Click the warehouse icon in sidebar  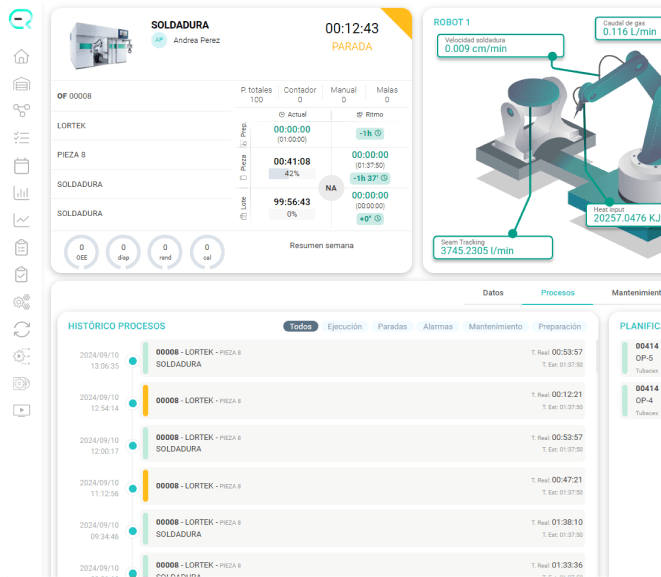21,84
